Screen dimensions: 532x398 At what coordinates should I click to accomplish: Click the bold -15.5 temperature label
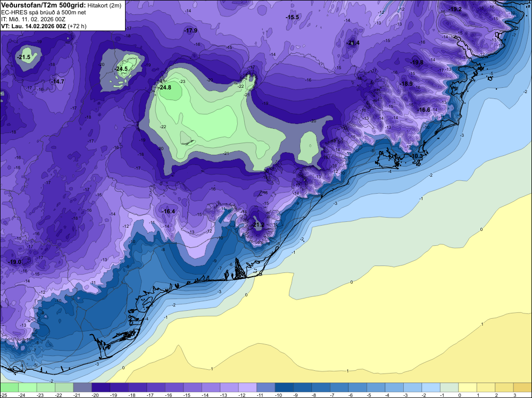click(x=292, y=18)
